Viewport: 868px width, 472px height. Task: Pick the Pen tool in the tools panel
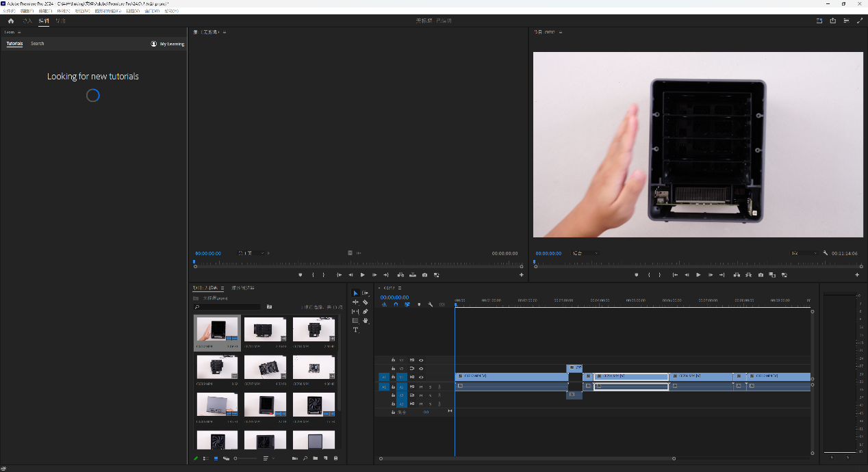click(x=366, y=311)
